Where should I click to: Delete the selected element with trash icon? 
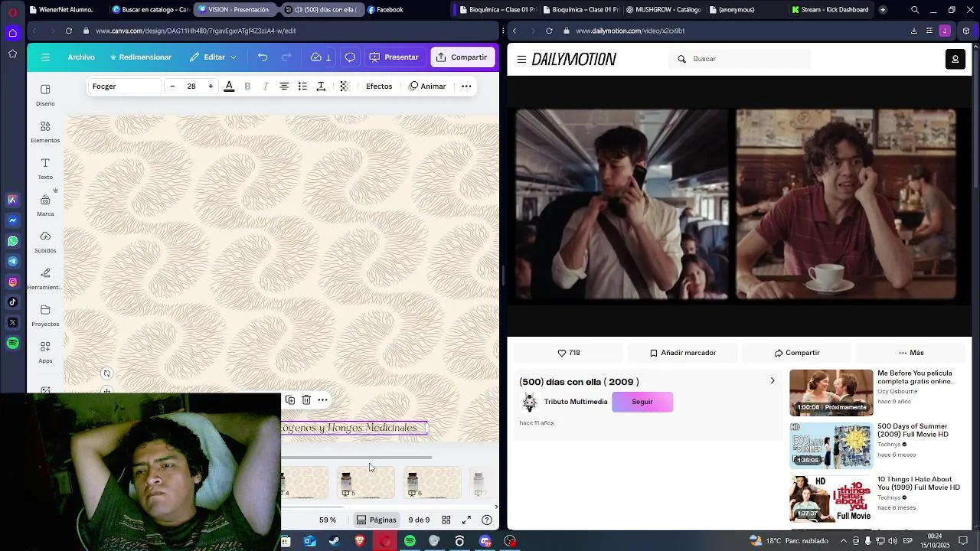pyautogui.click(x=306, y=399)
